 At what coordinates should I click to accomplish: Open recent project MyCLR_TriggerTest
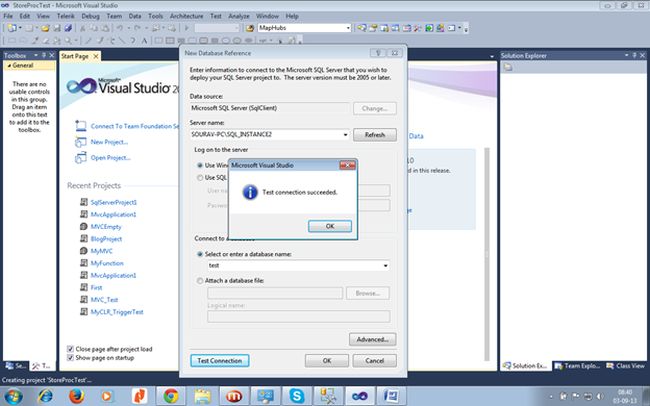click(117, 312)
